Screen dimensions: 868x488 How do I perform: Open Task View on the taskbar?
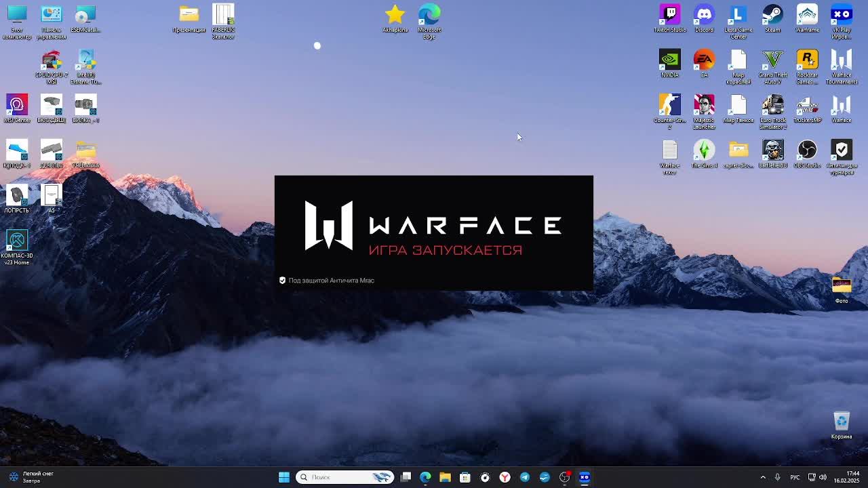[x=406, y=477]
